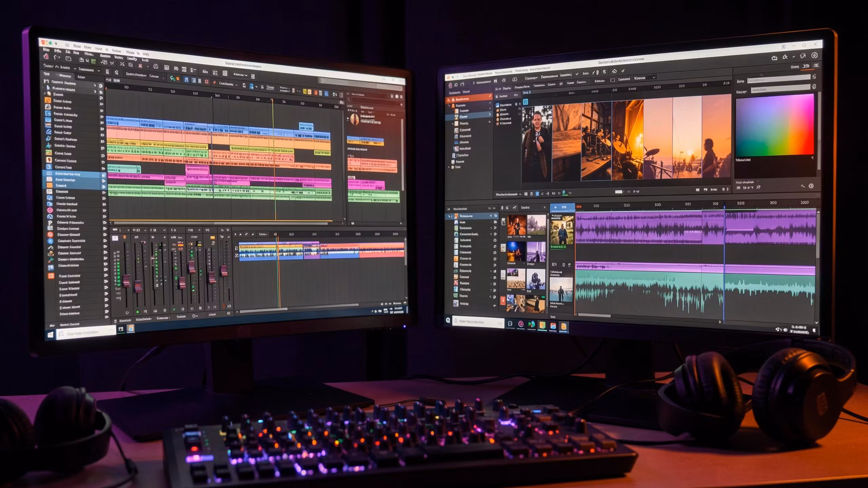The width and height of the screenshot is (868, 488).
Task: Click the round Start icon on right monitor taskbar
Action: tap(448, 320)
